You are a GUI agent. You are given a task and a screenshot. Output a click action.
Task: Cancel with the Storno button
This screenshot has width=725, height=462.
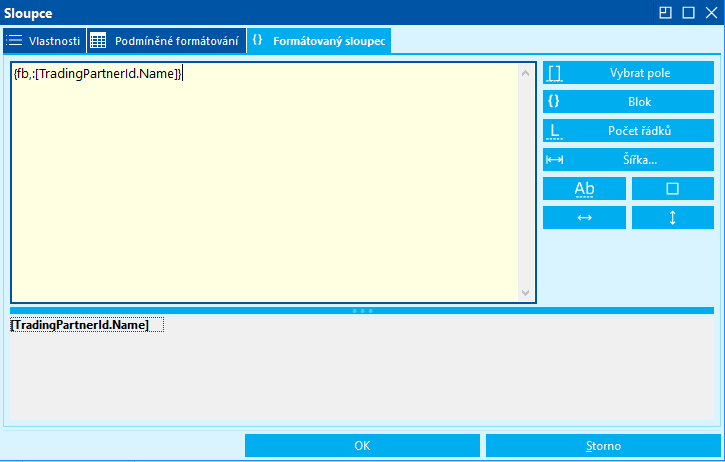tap(603, 445)
